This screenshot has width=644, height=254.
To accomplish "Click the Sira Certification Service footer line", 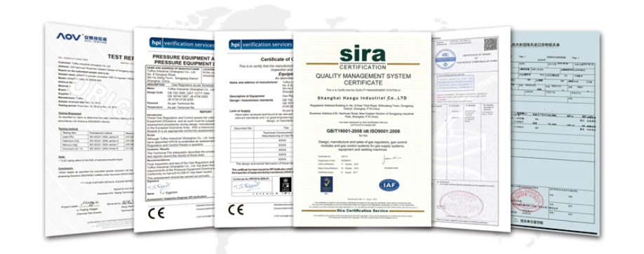I will (361, 210).
